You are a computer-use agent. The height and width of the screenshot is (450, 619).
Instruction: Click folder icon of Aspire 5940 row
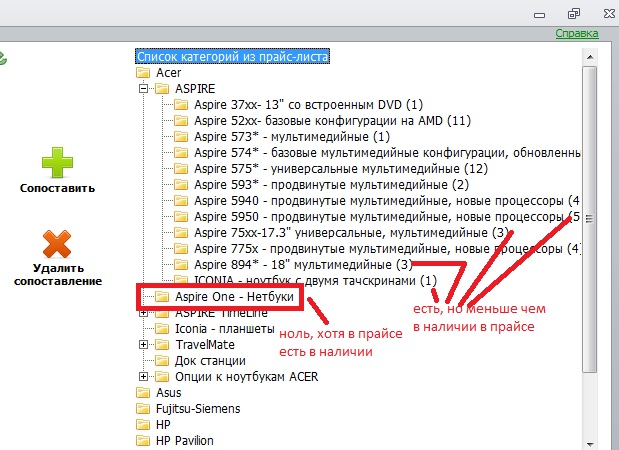(181, 201)
